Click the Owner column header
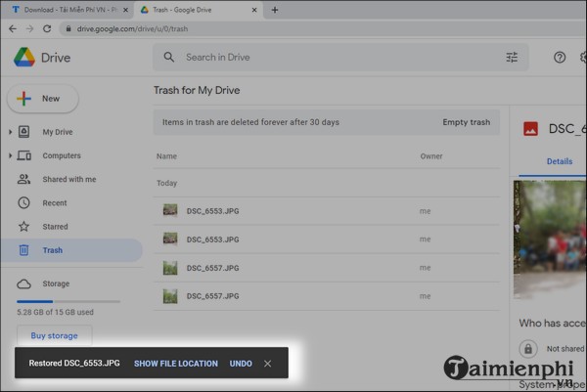Screen dimensions: 587x392 431,156
